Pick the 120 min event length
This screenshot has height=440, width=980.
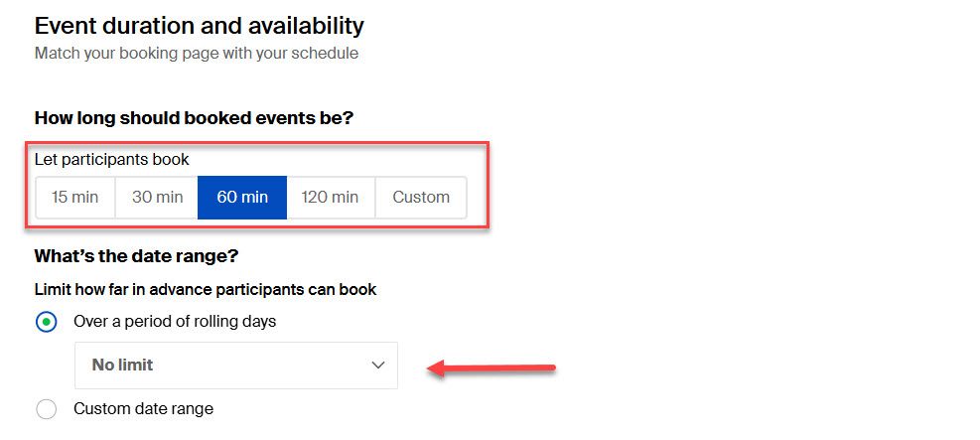(331, 197)
